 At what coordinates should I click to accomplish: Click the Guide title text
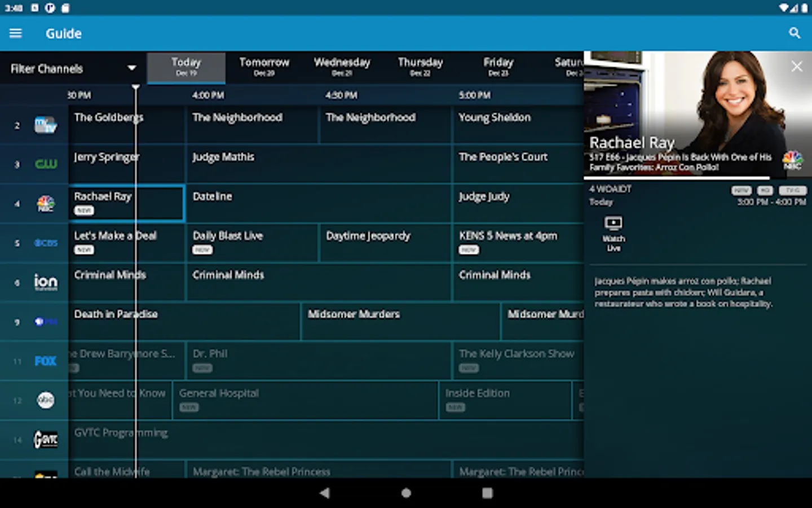click(64, 33)
